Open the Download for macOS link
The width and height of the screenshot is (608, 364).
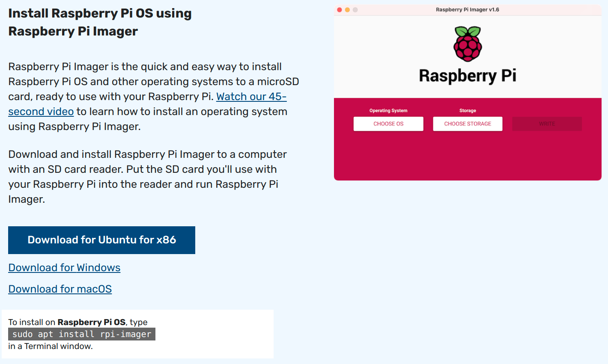click(60, 289)
